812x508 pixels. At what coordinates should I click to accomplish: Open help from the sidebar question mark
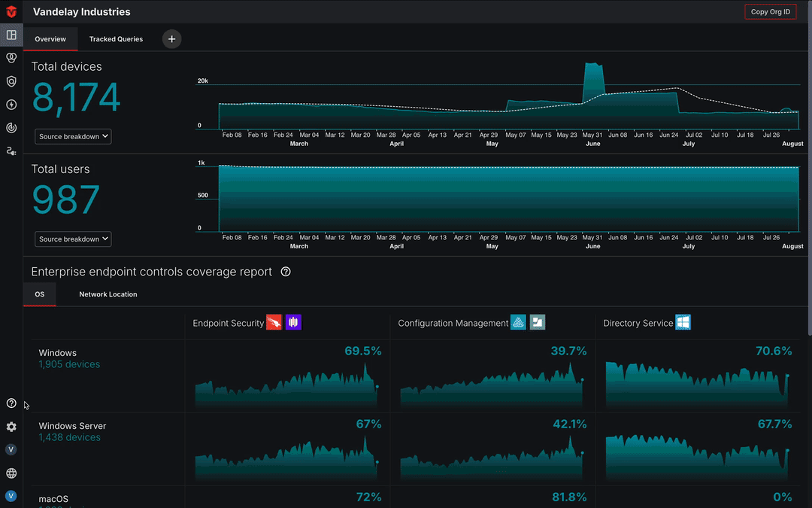(x=11, y=403)
